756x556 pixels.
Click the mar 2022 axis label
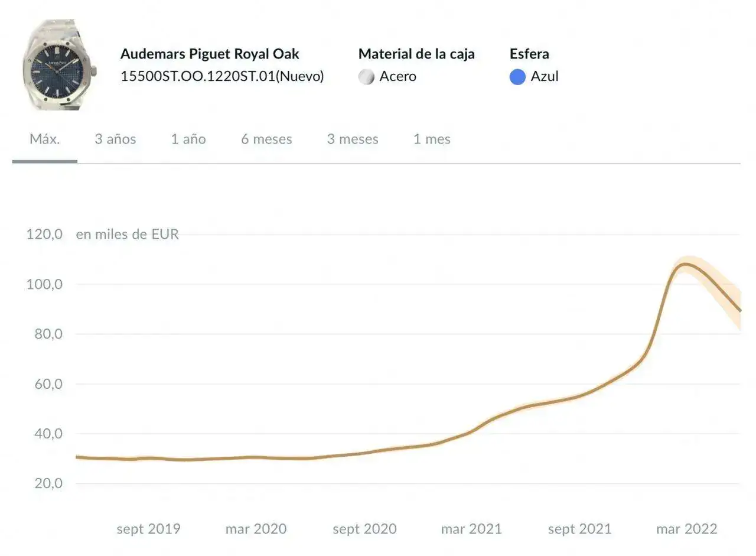[x=686, y=529]
